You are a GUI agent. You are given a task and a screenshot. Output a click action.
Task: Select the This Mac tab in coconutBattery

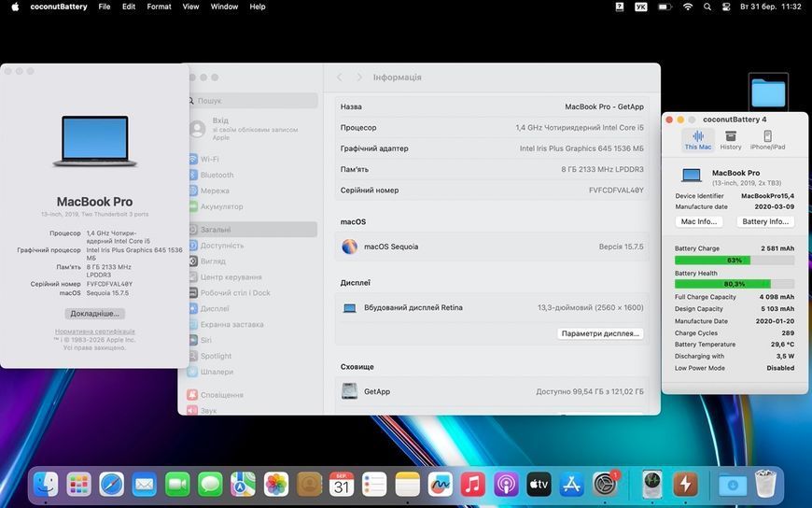point(698,140)
